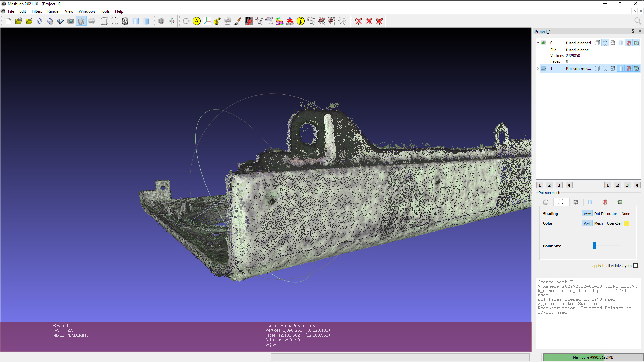
Task: Click the Export Mesh save icon
Action: [x=60, y=21]
